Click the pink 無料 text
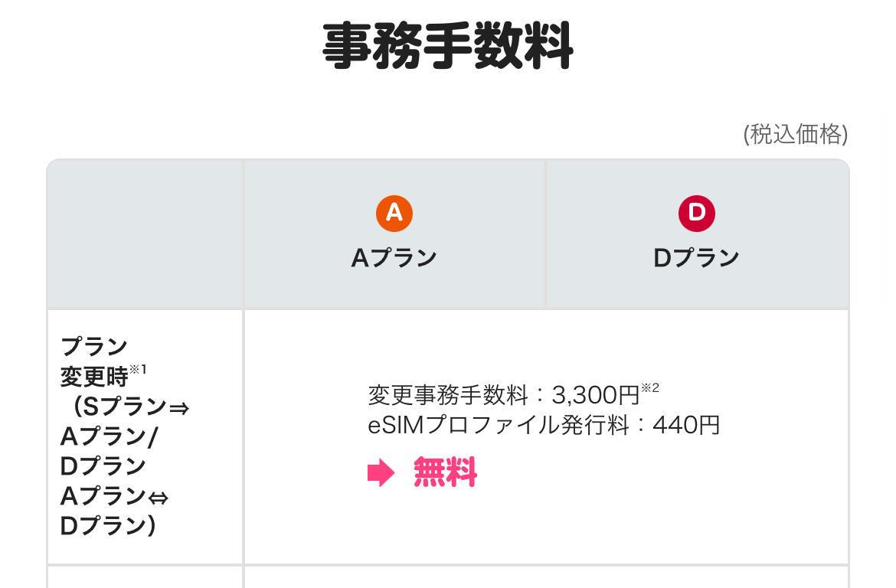Screen dimensions: 896x588 (445, 473)
